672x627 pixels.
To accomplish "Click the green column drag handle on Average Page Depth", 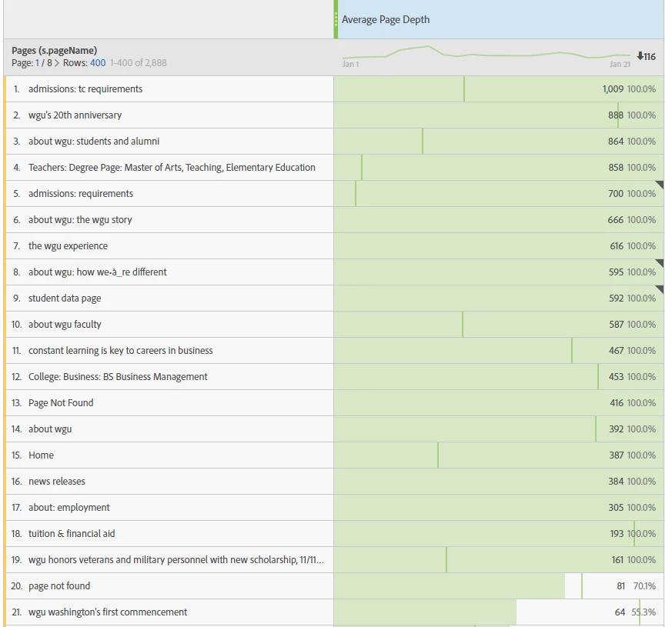I will tap(336, 19).
